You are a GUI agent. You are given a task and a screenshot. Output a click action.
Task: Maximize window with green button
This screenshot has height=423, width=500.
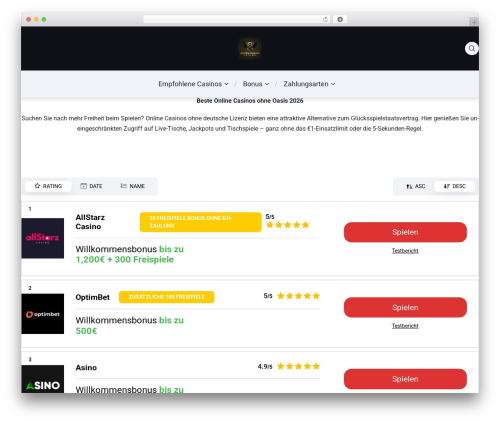(44, 19)
